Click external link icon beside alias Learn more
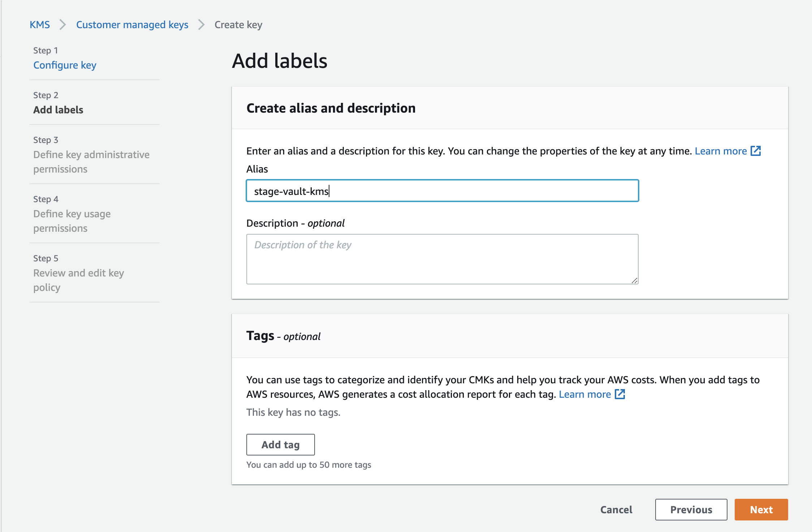 pyautogui.click(x=756, y=151)
